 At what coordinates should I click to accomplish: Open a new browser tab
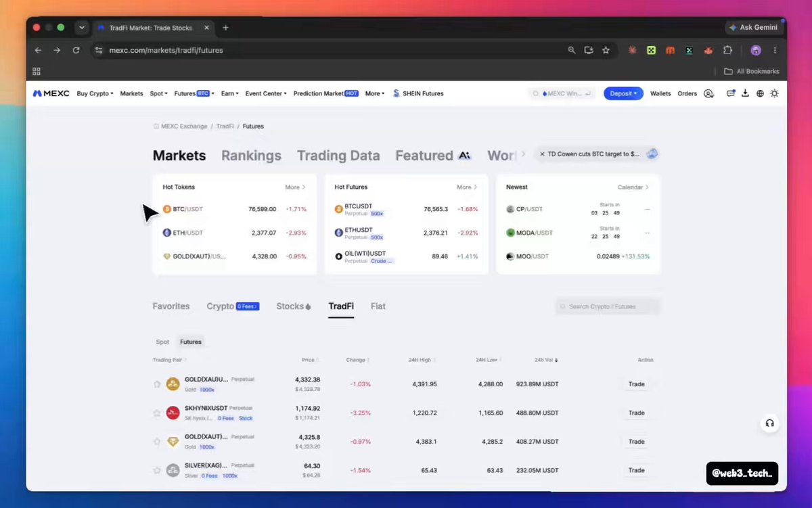tap(225, 28)
